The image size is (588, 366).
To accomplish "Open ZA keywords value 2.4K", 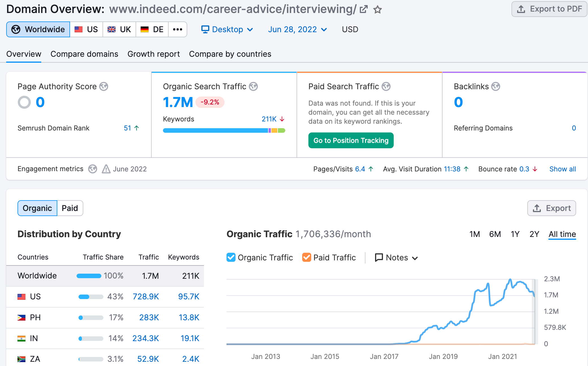I will [191, 359].
